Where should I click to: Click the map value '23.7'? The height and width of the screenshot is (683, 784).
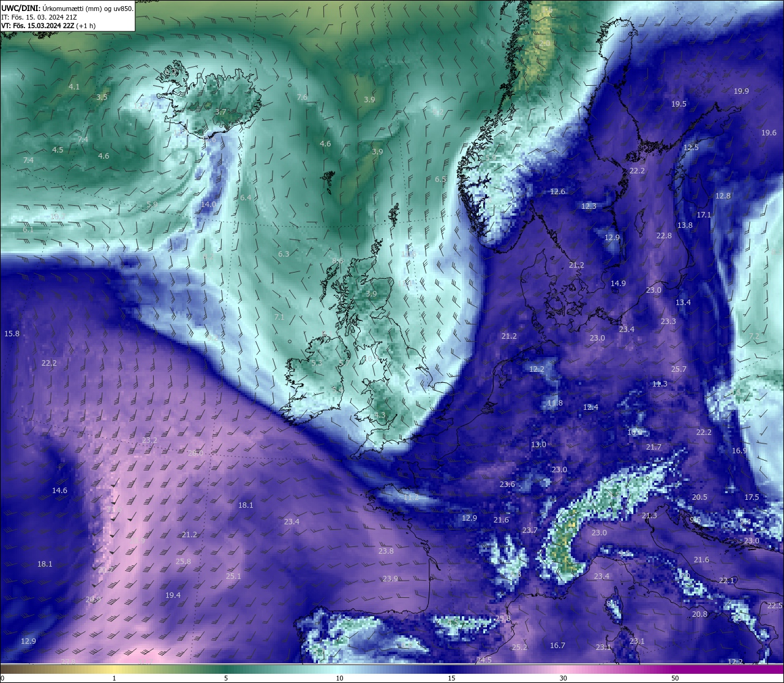point(530,530)
